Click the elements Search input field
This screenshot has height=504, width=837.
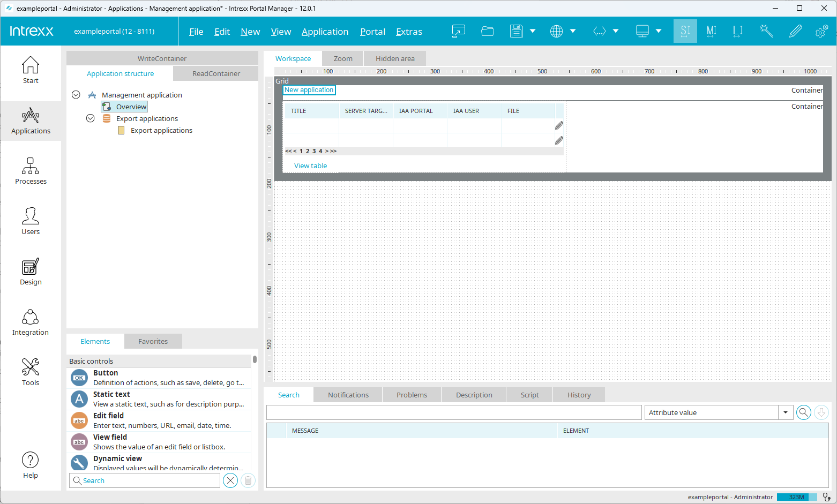pos(145,480)
